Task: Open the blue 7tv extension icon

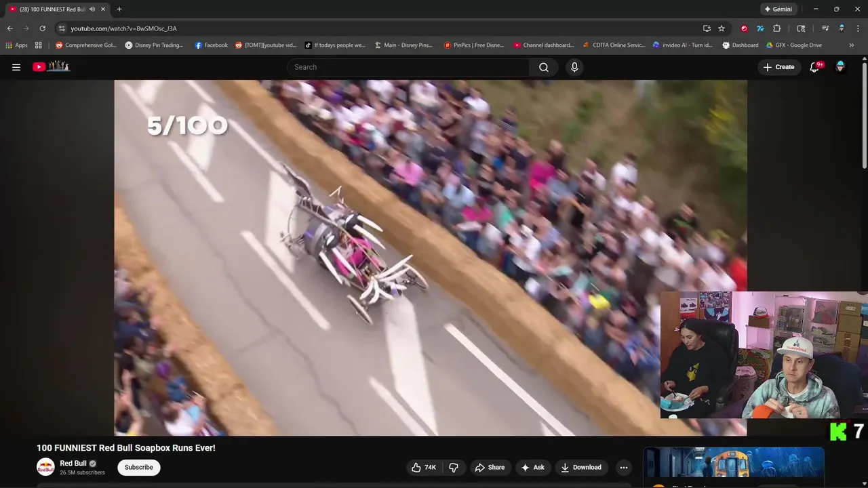Action: click(x=760, y=28)
